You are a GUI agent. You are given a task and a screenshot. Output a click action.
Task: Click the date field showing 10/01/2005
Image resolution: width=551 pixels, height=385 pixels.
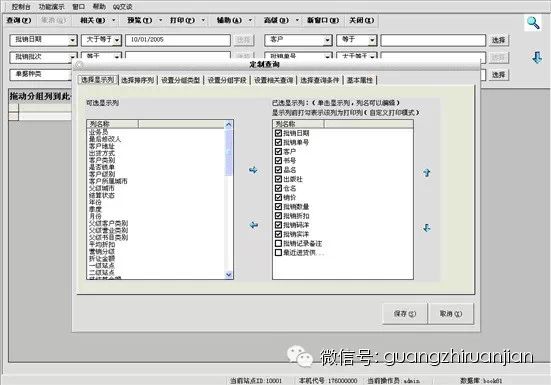[x=178, y=40]
